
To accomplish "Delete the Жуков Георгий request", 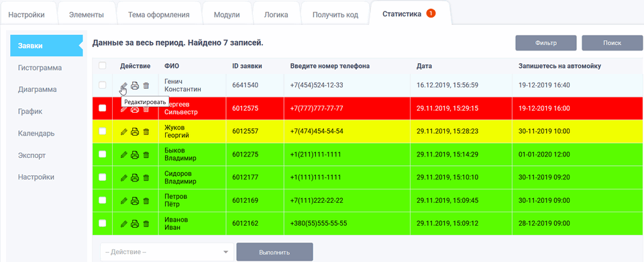I will pos(146,132).
